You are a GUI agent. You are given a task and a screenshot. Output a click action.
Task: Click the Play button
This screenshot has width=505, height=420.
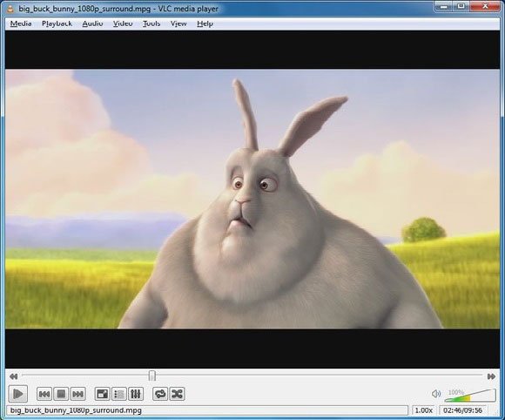[17, 394]
